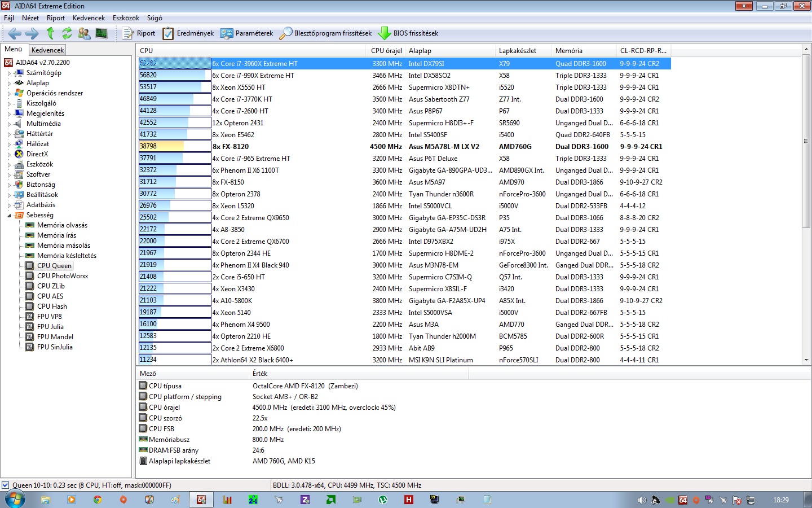Viewport: 812px width, 508px height.
Task: Select the 6x Core i7-990X Extreme HT row
Action: tap(404, 75)
